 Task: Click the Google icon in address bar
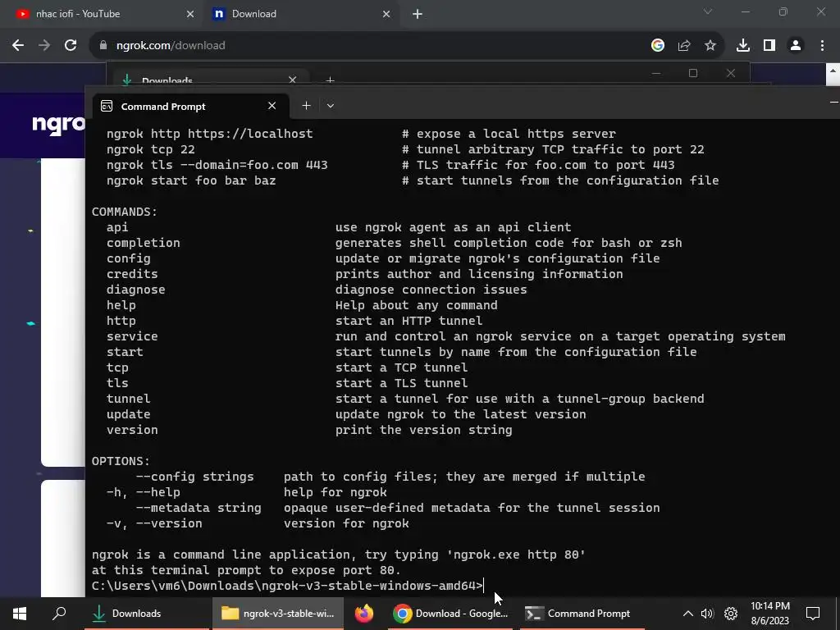pos(658,46)
